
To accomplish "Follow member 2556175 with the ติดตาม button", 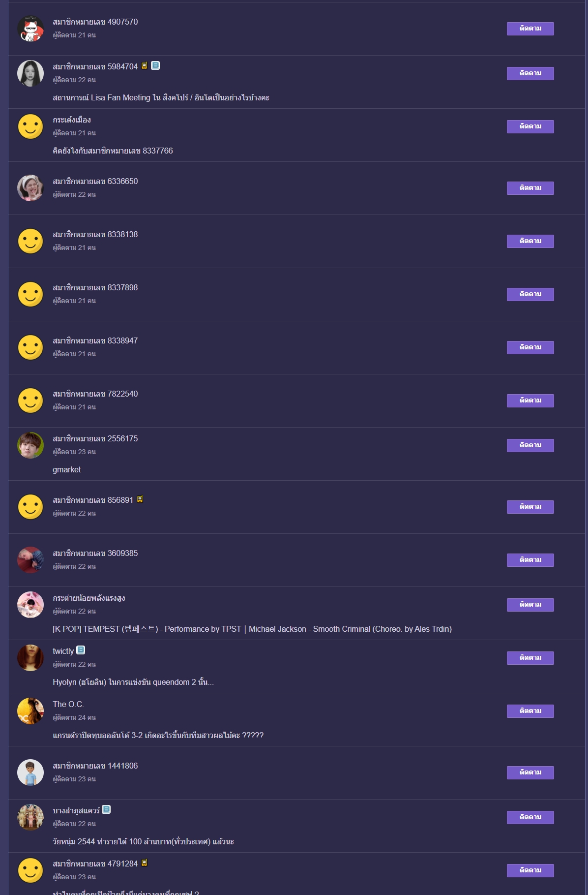I will pos(530,445).
